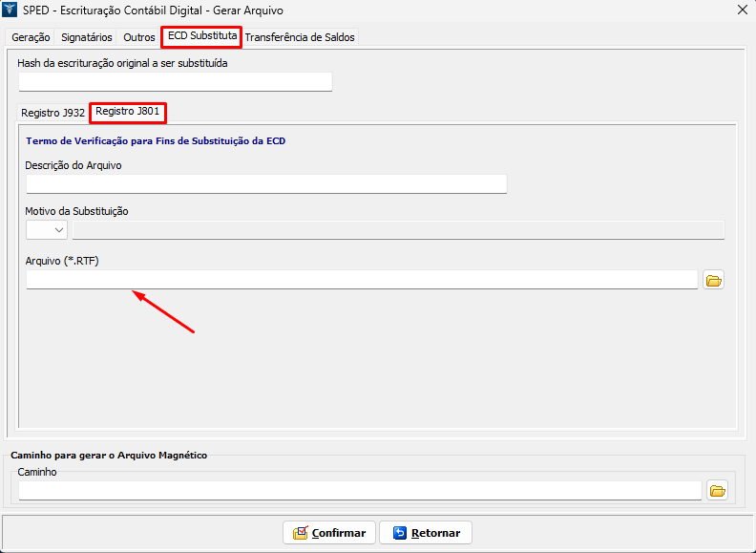Image resolution: width=756 pixels, height=553 pixels.
Task: Close the Gerar Arquivo window
Action: click(743, 10)
